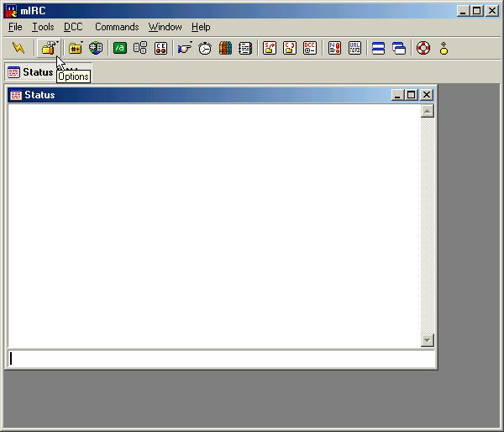This screenshot has height=432, width=504.
Task: Open the Address Book notebook icon
Action: [x=245, y=48]
